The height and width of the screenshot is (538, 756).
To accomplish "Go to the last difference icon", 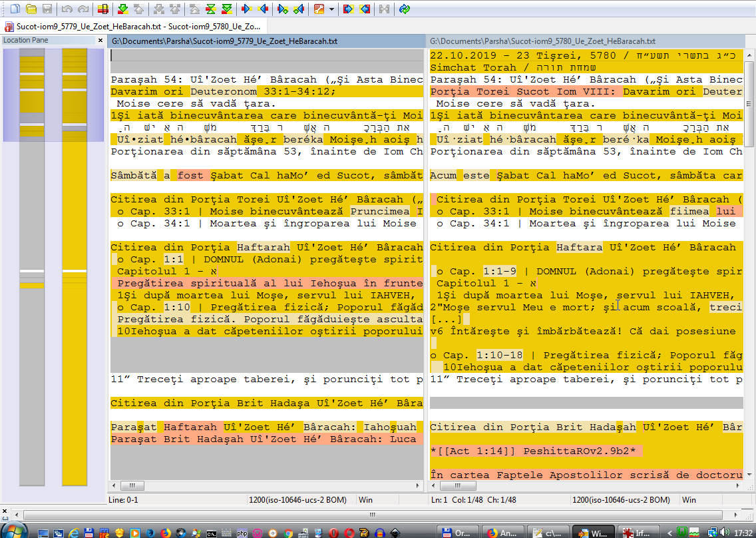I will [x=227, y=9].
